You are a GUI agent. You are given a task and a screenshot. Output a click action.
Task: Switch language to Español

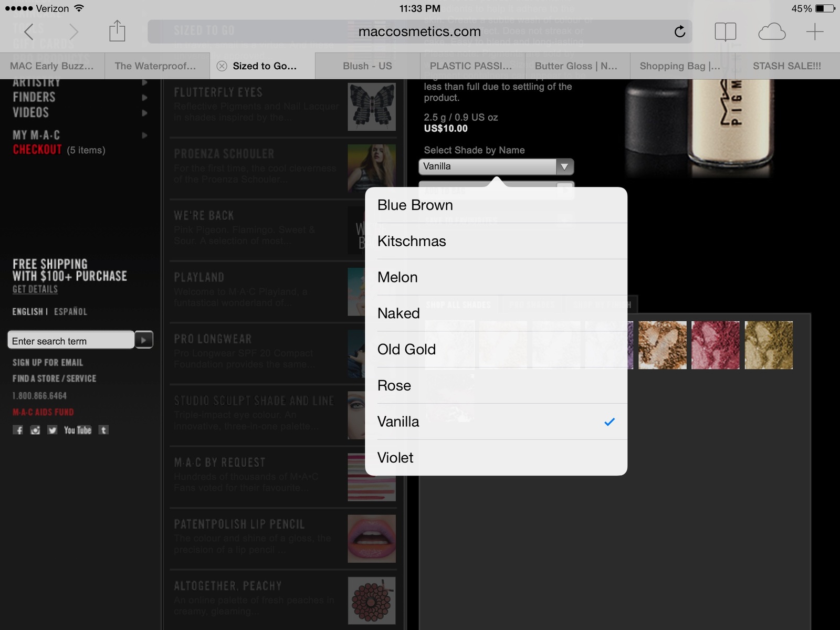(71, 311)
